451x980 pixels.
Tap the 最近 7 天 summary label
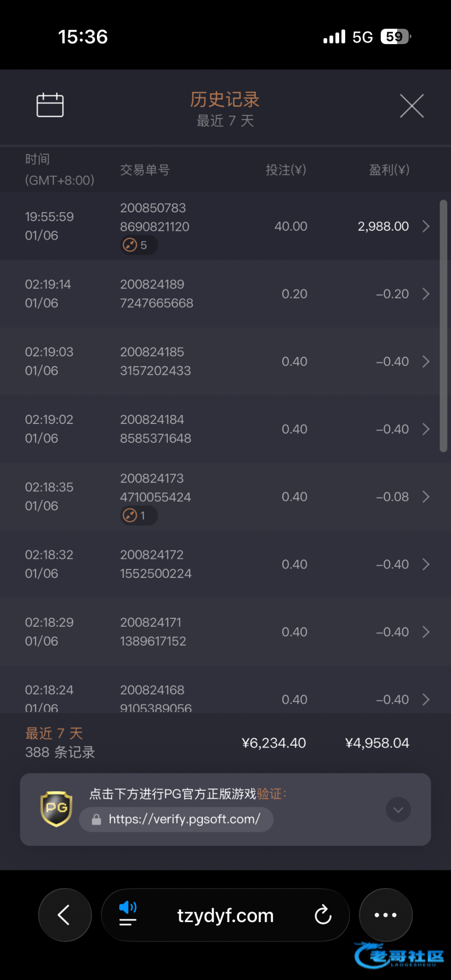click(x=54, y=733)
